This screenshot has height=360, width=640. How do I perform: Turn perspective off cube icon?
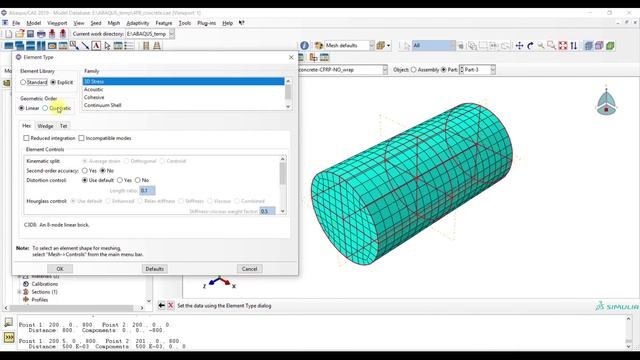click(588, 46)
